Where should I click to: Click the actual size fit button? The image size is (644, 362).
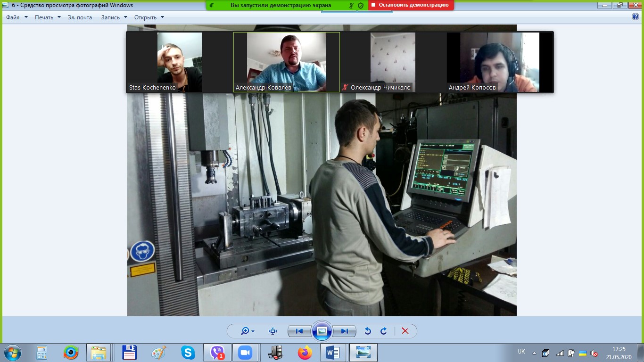click(272, 331)
